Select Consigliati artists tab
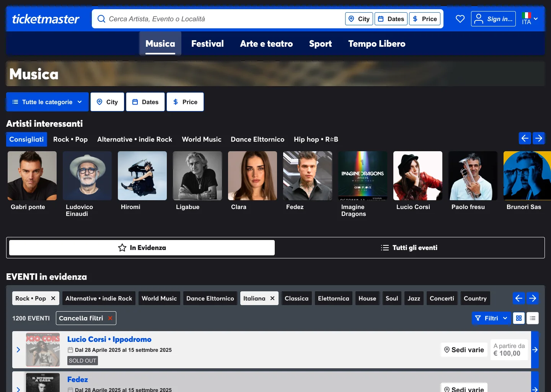Image resolution: width=551 pixels, height=392 pixels. 26,139
